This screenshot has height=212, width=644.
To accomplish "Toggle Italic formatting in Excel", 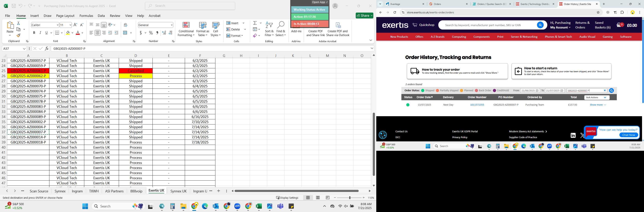I will pyautogui.click(x=40, y=33).
